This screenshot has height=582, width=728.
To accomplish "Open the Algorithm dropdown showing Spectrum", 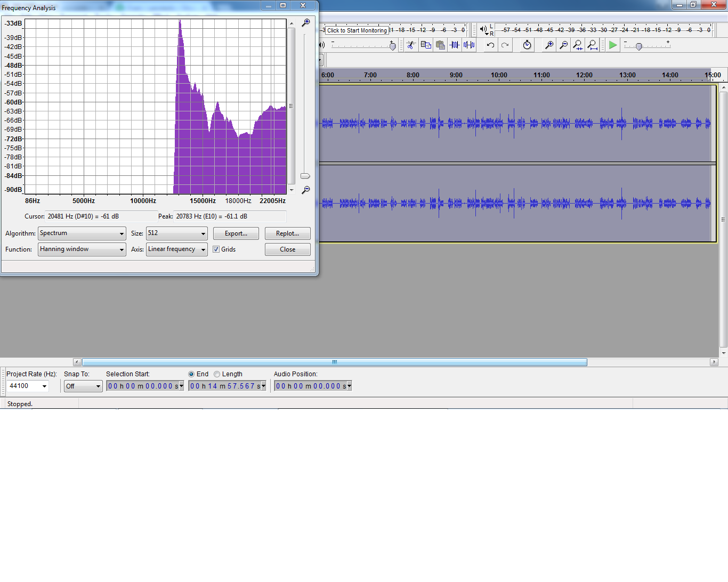I will click(x=82, y=233).
